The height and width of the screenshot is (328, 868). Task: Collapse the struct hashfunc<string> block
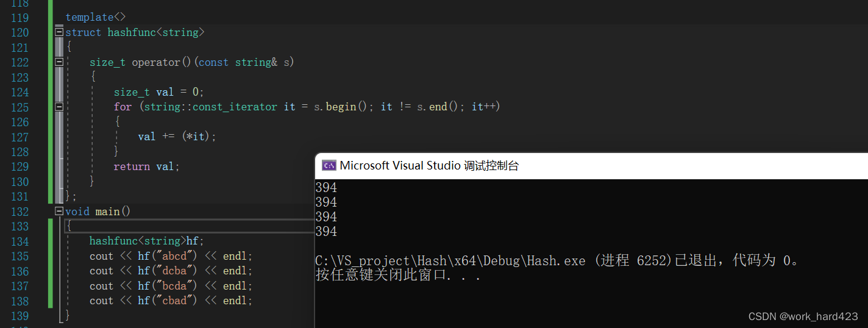coord(59,32)
